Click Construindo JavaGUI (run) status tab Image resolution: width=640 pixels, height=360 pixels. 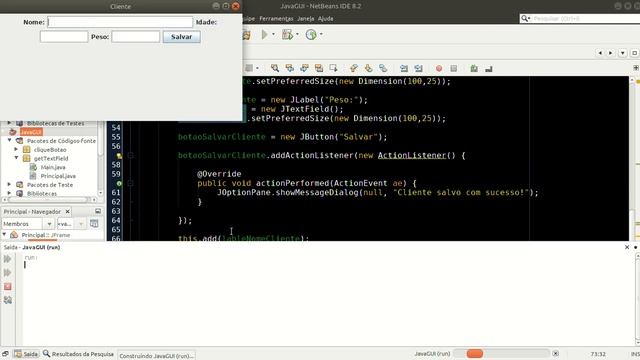(x=156, y=356)
